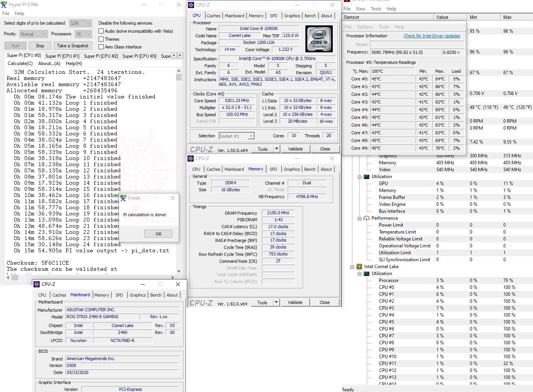
Task: Click the CPU-Z icon on the Mainboard window title bar
Action: click(x=37, y=284)
